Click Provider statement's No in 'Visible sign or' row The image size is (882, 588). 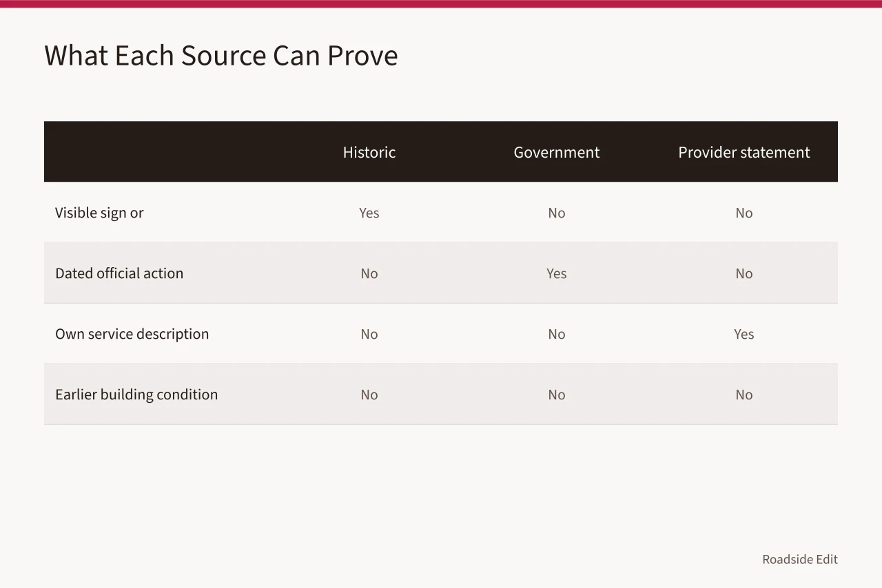[744, 213]
